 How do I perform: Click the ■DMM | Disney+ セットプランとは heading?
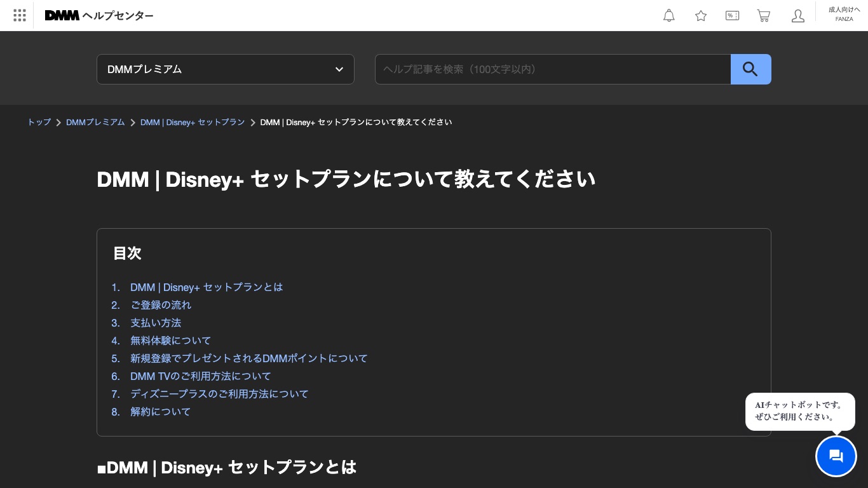pyautogui.click(x=226, y=468)
